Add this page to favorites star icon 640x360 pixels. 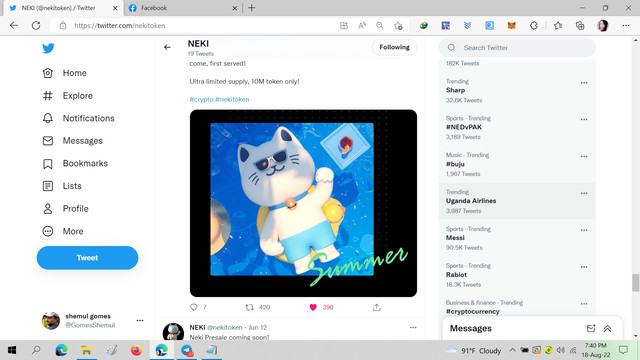398,25
